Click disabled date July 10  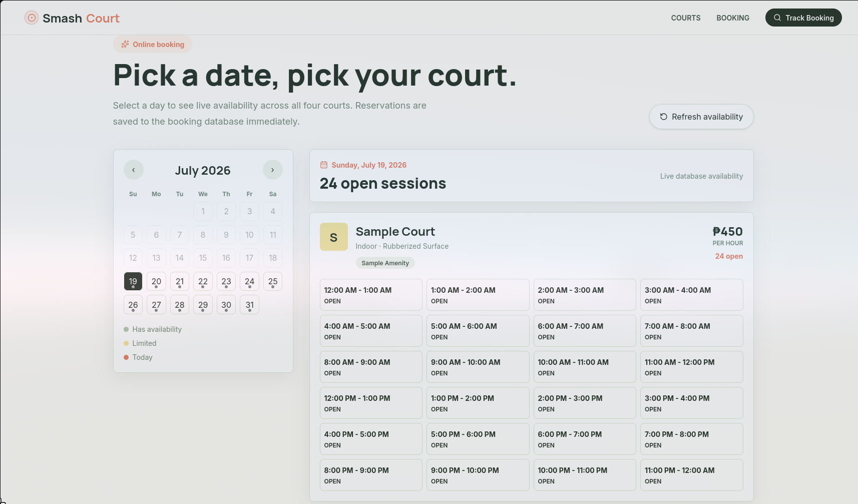pos(249,235)
